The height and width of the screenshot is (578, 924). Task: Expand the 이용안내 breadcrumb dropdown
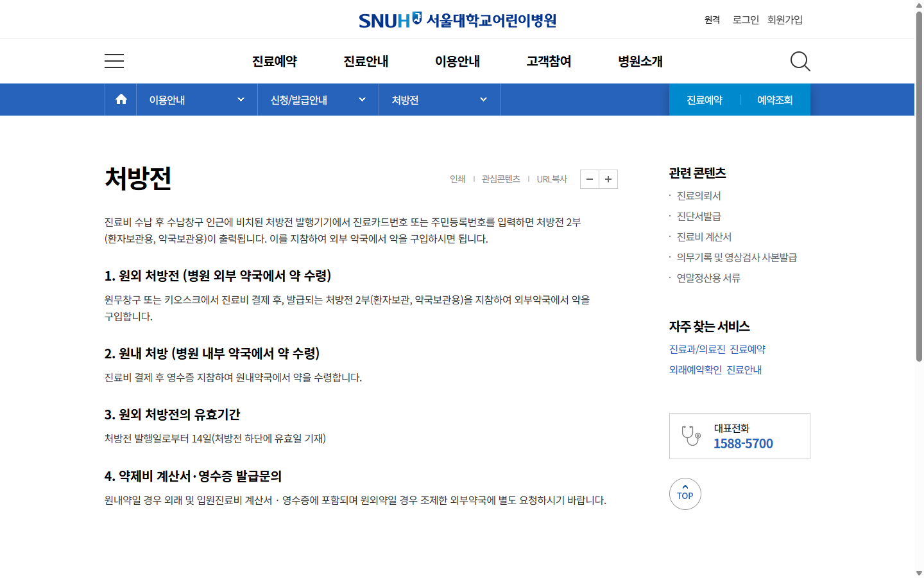click(x=197, y=100)
